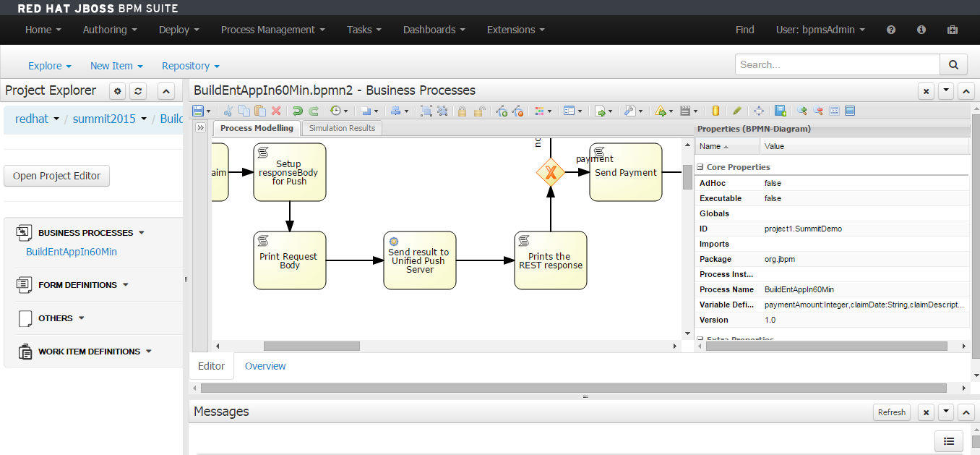The width and height of the screenshot is (980, 455).
Task: Open the Authoring menu
Action: point(110,30)
